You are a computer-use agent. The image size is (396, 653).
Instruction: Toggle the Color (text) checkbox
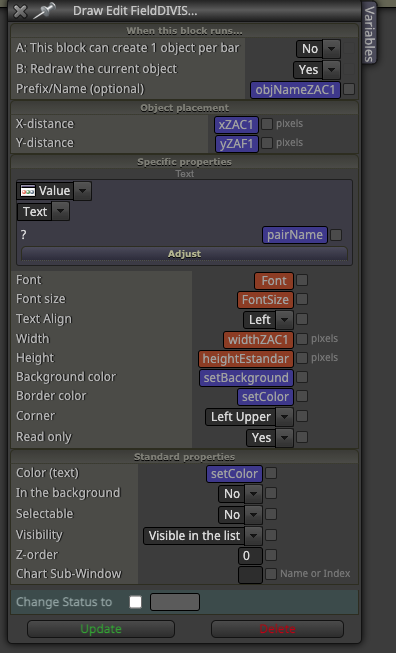[271, 473]
